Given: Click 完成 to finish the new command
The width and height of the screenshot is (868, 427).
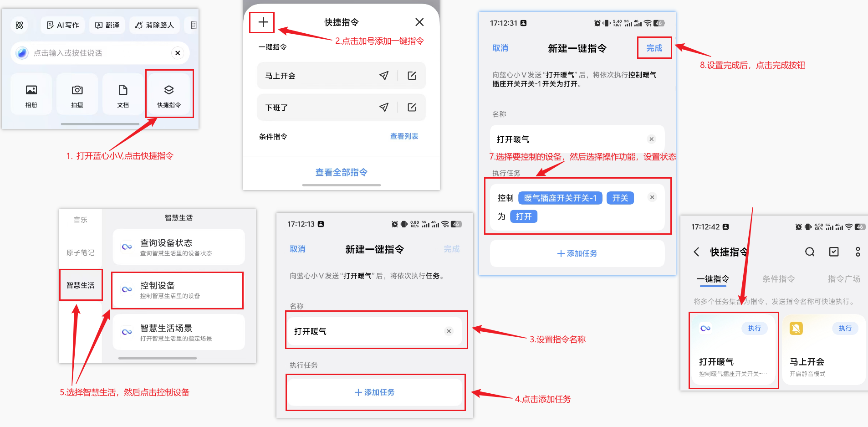Looking at the screenshot, I should [x=654, y=48].
